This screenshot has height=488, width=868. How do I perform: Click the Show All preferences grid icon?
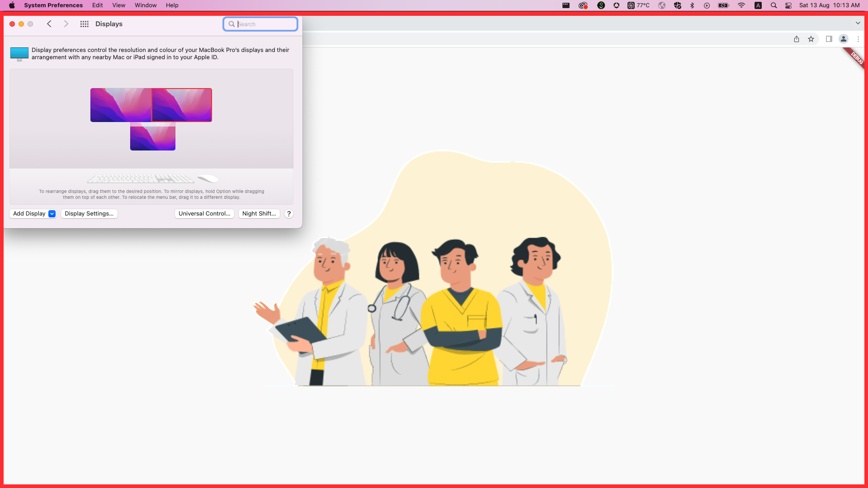(x=84, y=24)
